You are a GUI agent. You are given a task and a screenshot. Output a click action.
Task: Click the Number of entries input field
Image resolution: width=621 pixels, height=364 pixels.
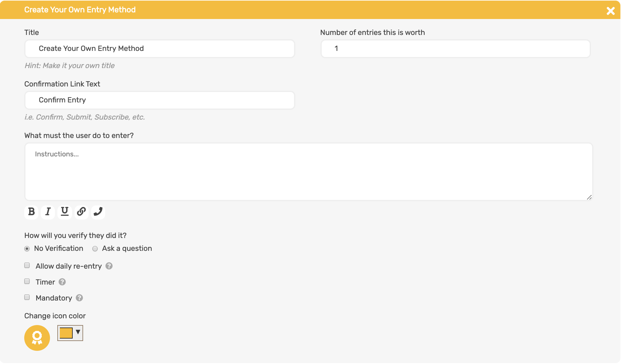point(455,48)
